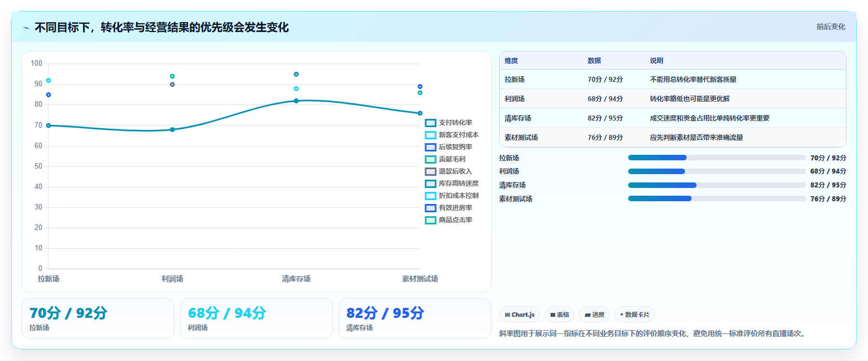Click the green scatter point at 利润场 near 94

tap(172, 76)
